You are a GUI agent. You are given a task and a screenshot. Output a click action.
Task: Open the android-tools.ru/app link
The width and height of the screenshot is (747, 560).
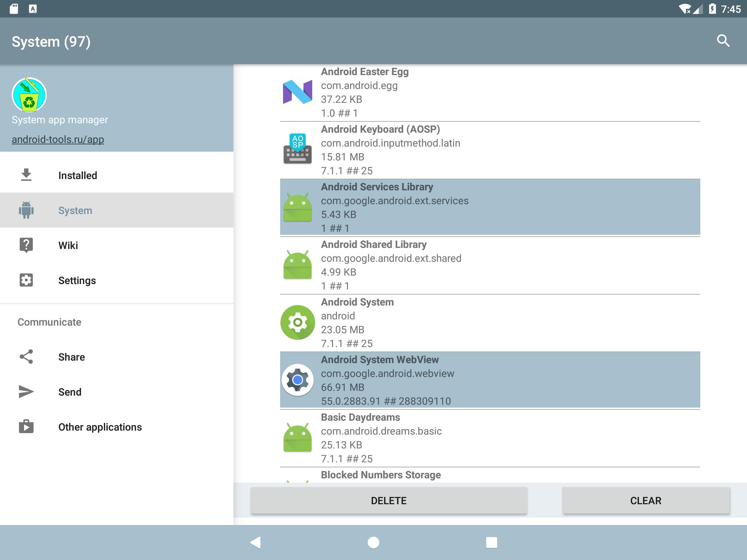coord(58,139)
